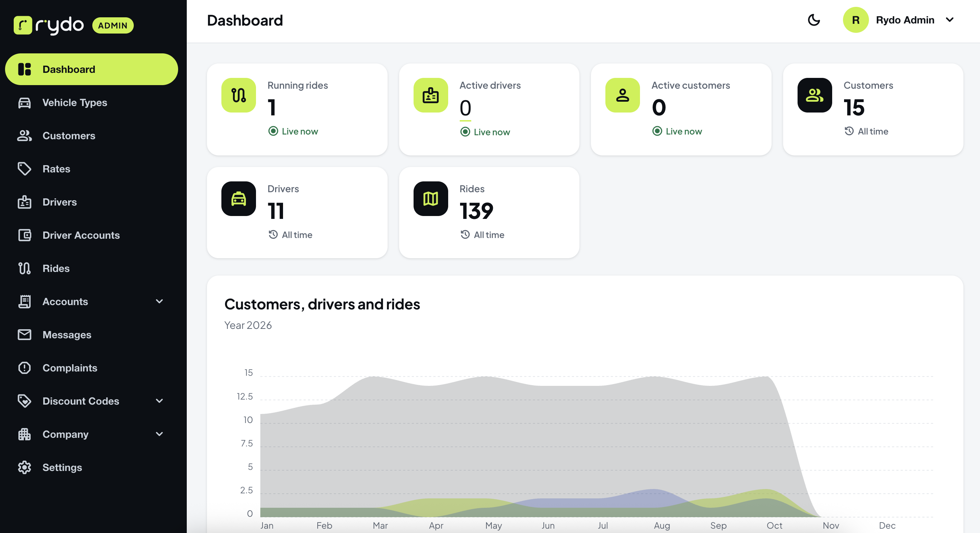Click the Customers card group icon
Screen dimensions: 980x533
tap(815, 95)
